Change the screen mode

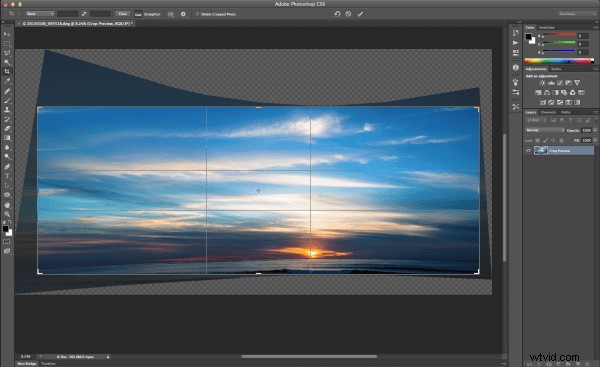(x=7, y=251)
